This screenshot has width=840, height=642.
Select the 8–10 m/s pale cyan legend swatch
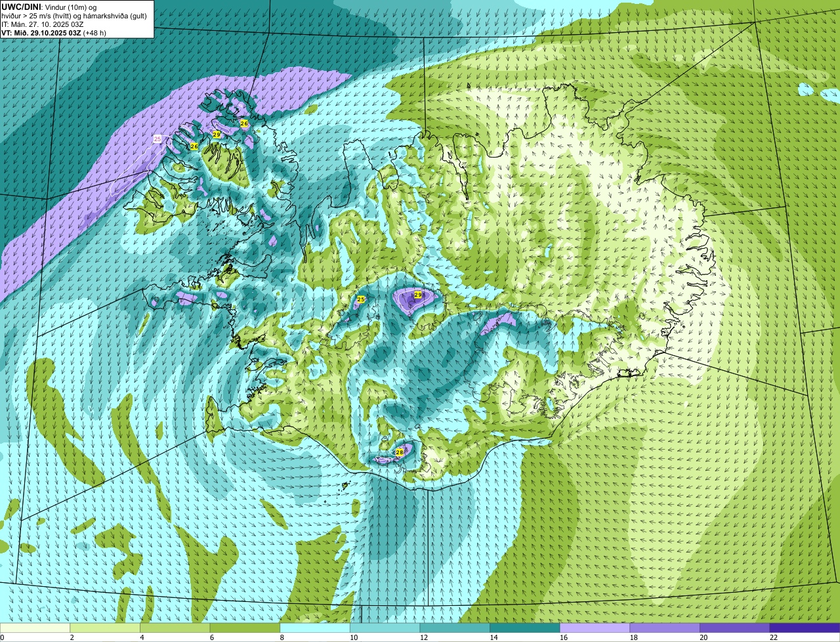(x=315, y=628)
